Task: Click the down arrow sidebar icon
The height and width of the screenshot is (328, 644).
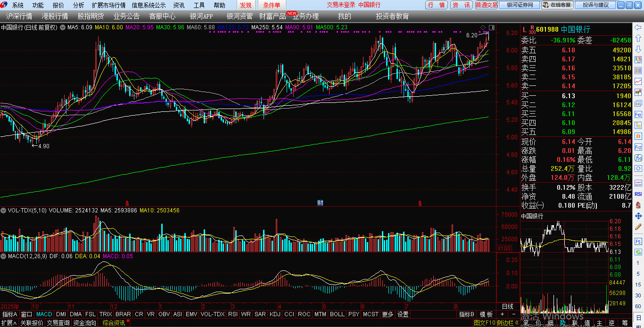Action: click(638, 49)
